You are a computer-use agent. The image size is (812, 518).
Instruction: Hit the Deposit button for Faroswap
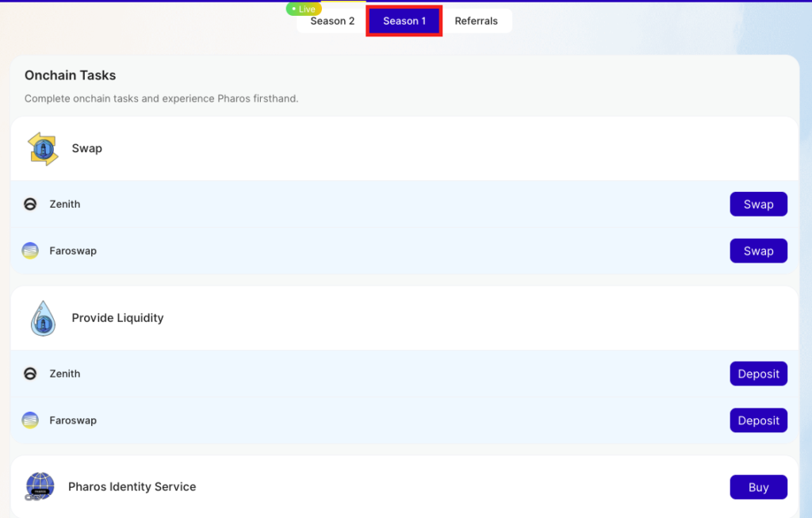[758, 420]
